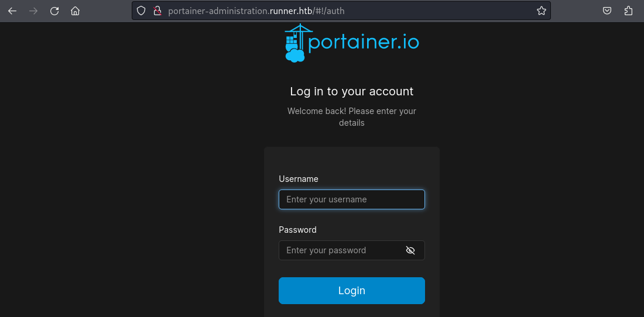Open the browser extensions menu

(x=629, y=11)
